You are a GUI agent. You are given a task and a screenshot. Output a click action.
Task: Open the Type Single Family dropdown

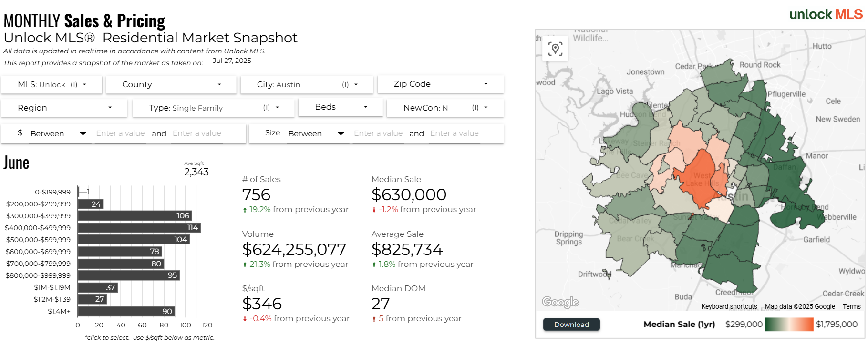click(213, 108)
